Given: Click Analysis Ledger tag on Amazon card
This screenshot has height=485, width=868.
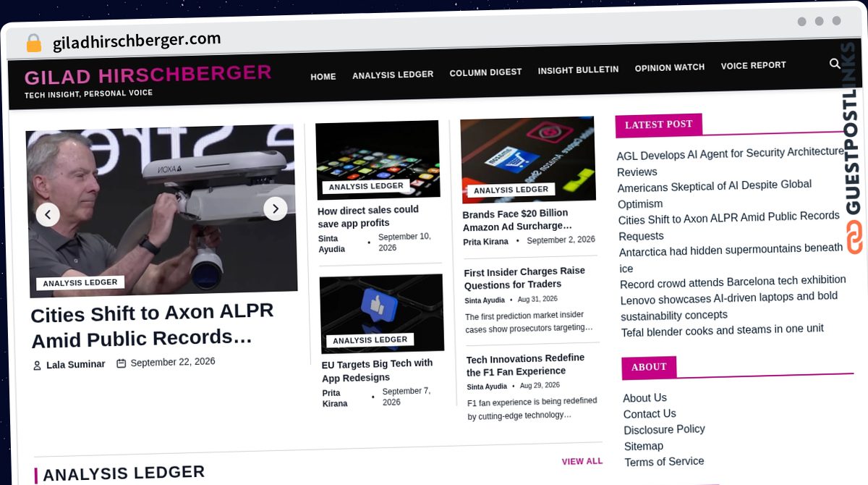Looking at the screenshot, I should point(511,190).
